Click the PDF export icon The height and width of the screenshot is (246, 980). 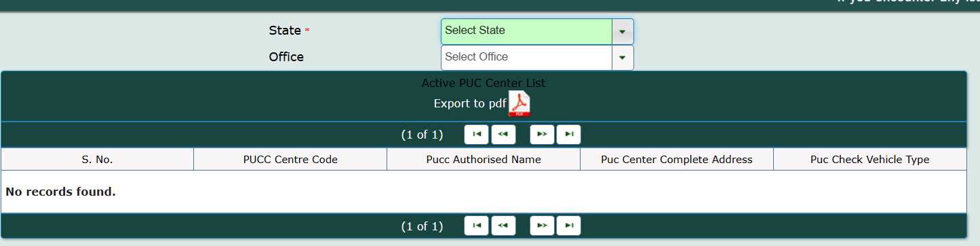tap(519, 103)
